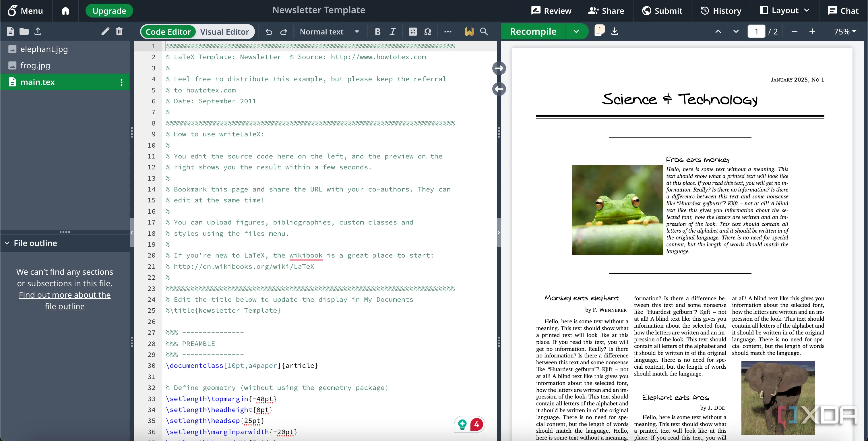Click the \setlength\topmargin line 33

pos(221,399)
